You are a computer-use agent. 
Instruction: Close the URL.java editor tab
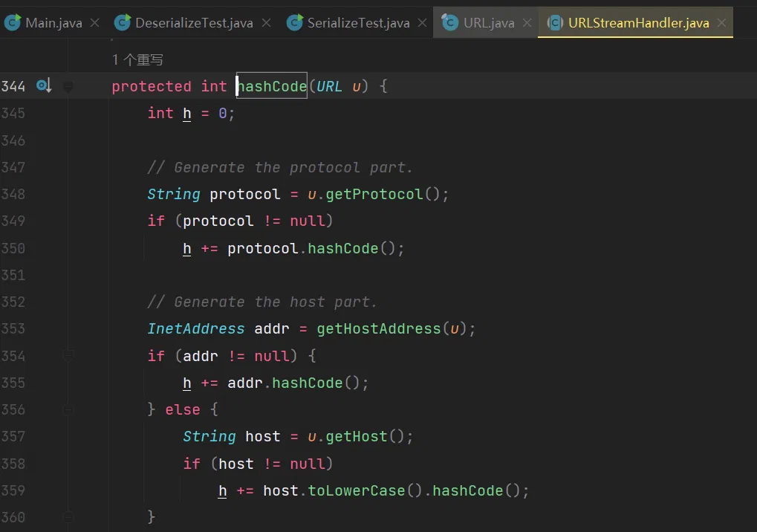[527, 23]
